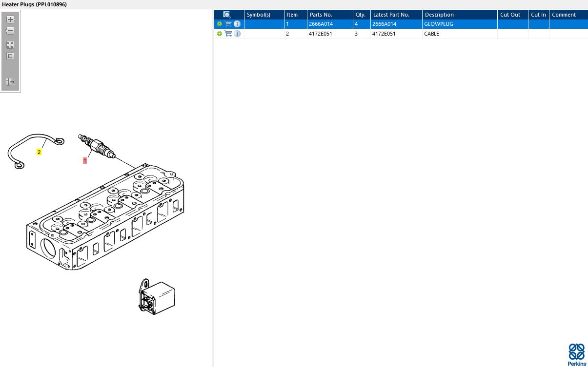Open info for GLOWPLUG row
This screenshot has height=367, width=588.
click(x=237, y=24)
